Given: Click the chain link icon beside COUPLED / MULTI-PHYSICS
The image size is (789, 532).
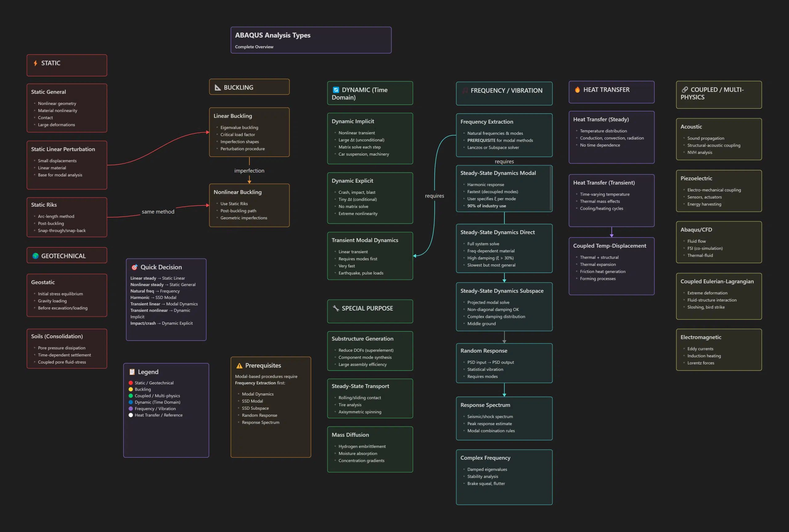Looking at the screenshot, I should (x=685, y=90).
